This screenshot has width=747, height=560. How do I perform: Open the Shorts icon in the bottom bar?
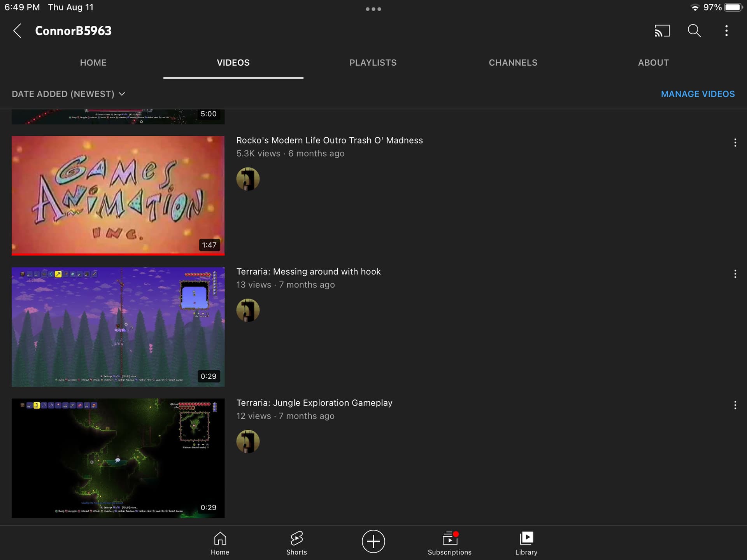coord(296,543)
